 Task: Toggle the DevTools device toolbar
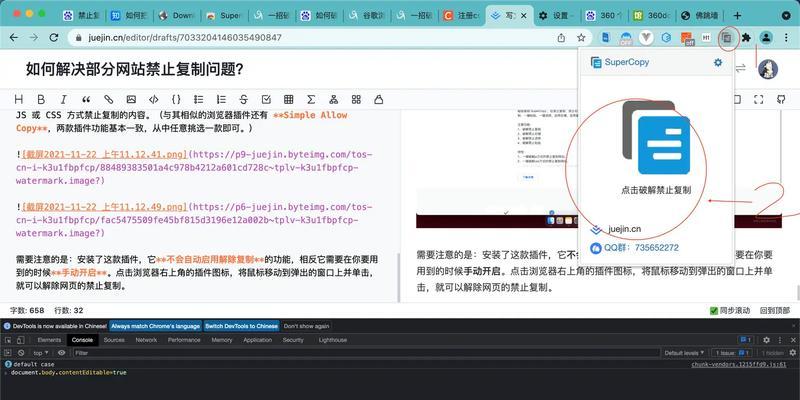point(22,340)
